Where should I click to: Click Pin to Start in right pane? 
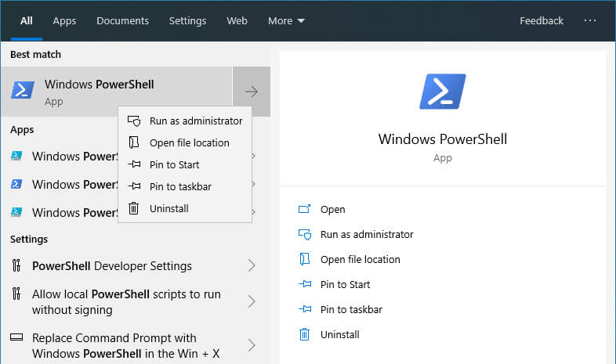click(x=345, y=284)
